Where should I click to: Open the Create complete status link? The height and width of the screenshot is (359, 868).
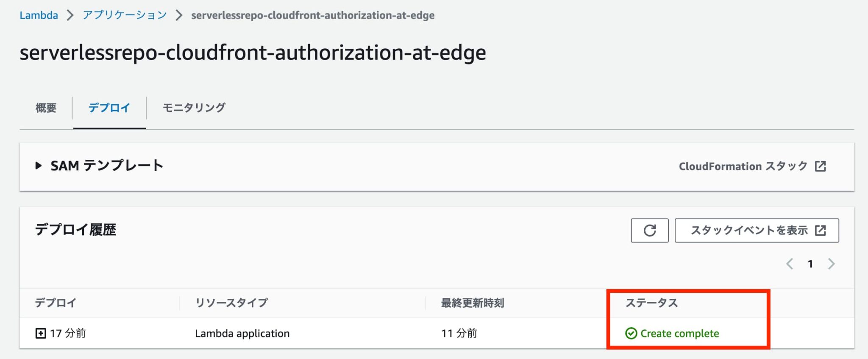(x=679, y=334)
